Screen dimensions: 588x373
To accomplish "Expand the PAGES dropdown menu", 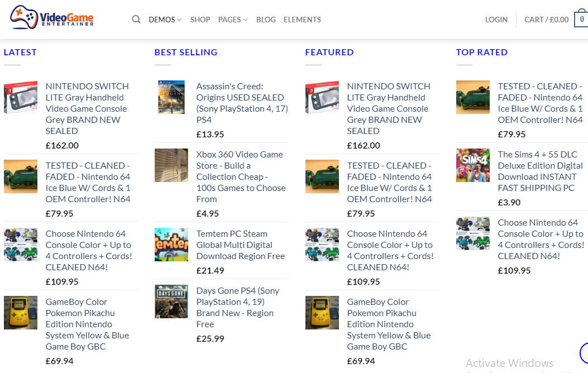I will pyautogui.click(x=233, y=20).
